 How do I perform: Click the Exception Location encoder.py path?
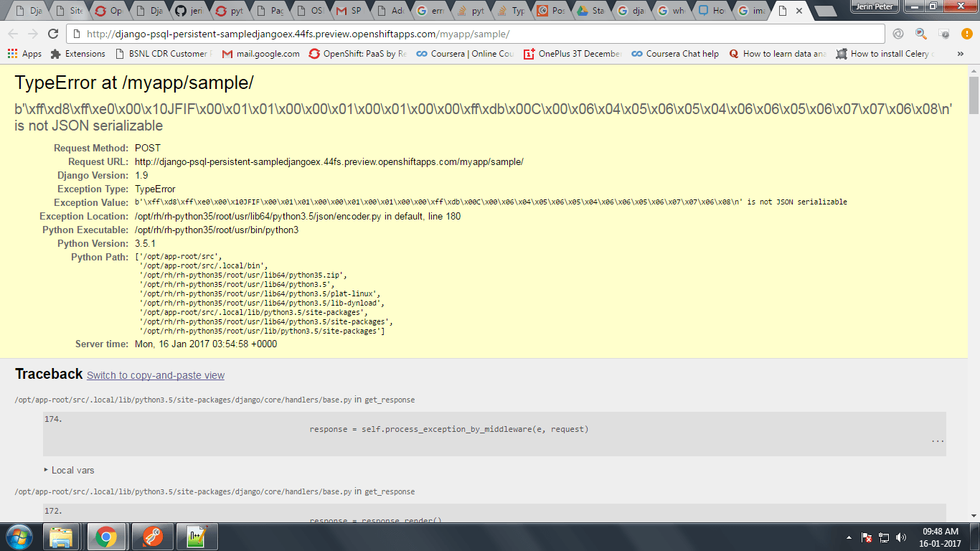click(x=298, y=217)
